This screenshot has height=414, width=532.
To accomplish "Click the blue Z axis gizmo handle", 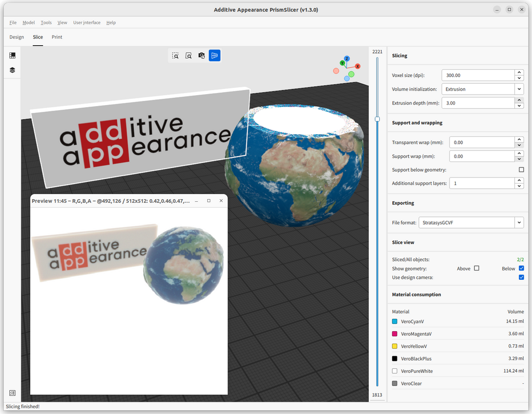I will [347, 59].
